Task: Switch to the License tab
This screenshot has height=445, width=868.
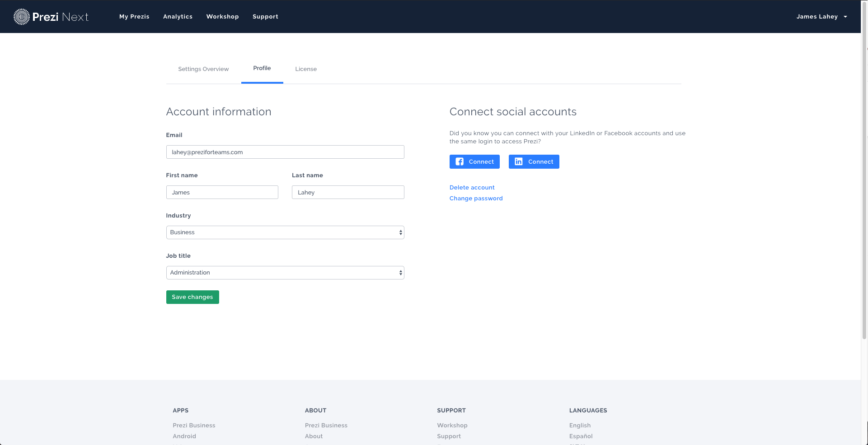Action: pos(306,69)
